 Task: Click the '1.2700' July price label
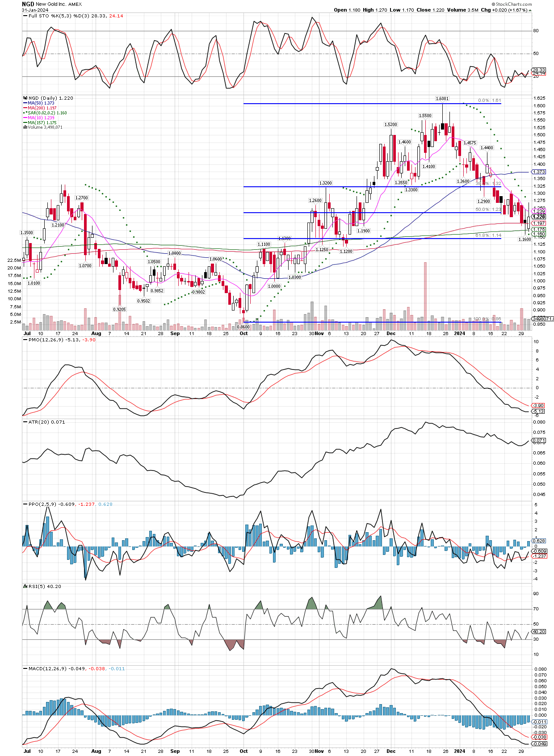point(81,197)
